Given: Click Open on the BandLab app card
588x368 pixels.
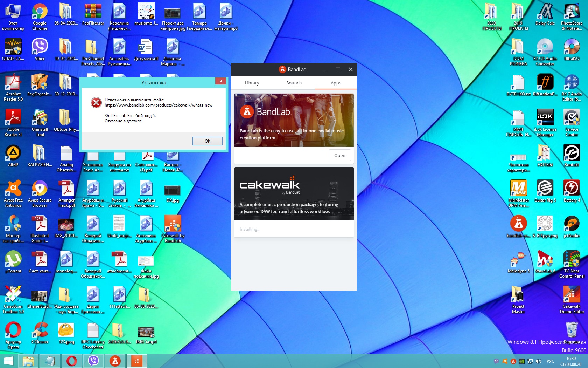Looking at the screenshot, I should point(340,155).
